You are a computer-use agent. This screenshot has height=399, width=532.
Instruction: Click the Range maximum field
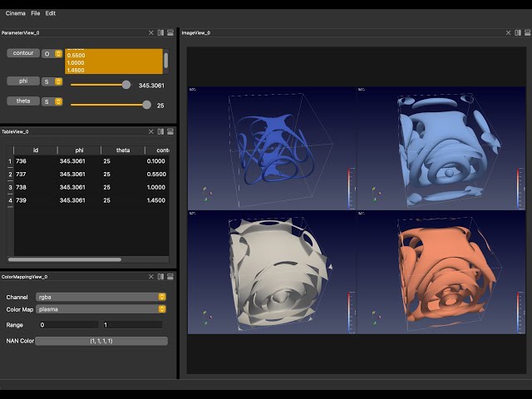pyautogui.click(x=133, y=325)
